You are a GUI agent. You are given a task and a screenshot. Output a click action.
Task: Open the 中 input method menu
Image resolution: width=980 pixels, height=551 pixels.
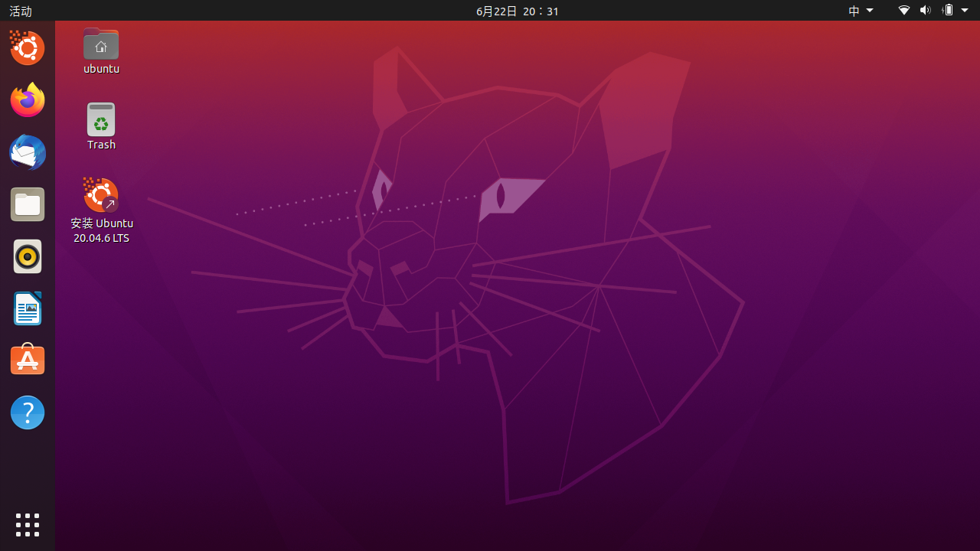861,11
